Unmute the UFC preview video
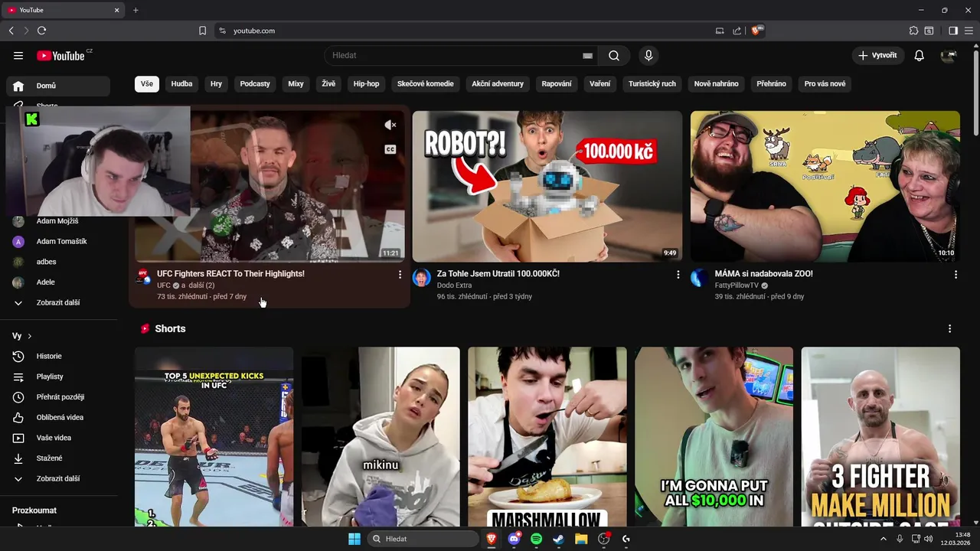Image resolution: width=980 pixels, height=551 pixels. [390, 125]
